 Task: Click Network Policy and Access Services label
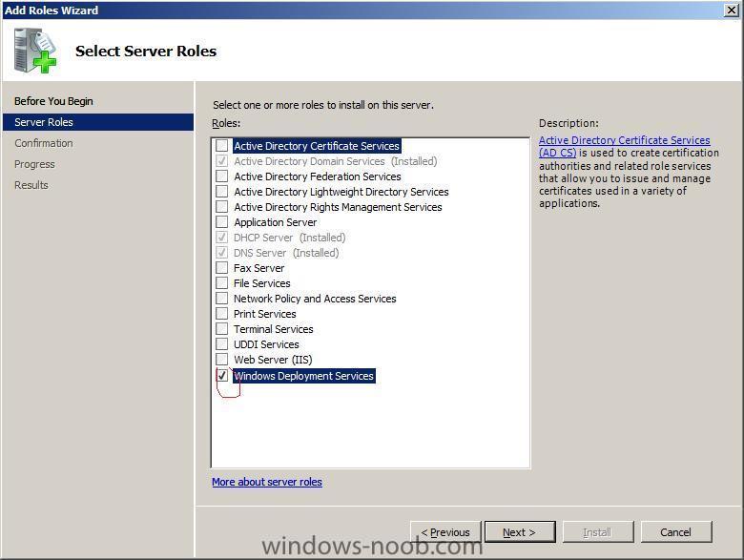pyautogui.click(x=315, y=299)
